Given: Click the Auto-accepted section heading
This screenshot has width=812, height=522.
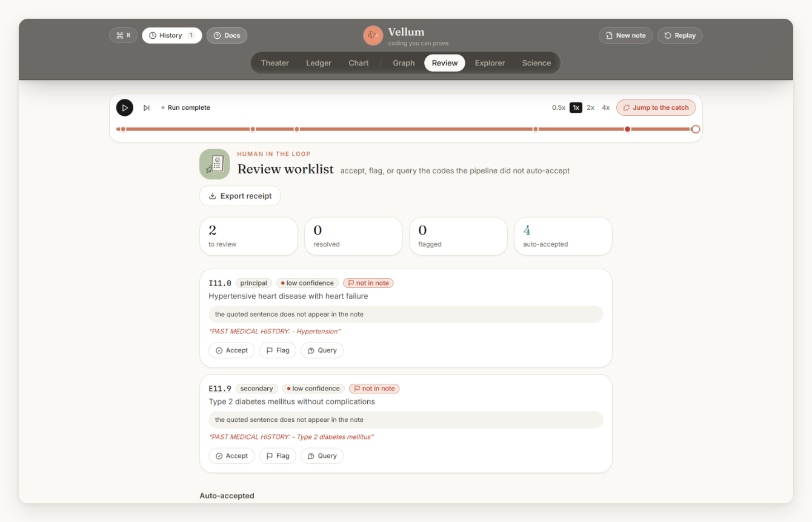Looking at the screenshot, I should pos(227,496).
